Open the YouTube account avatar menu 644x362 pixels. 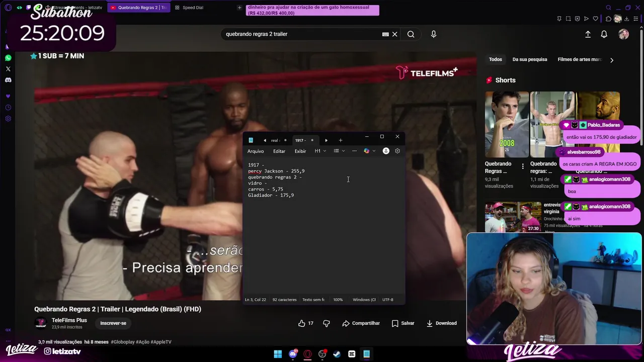tap(624, 34)
